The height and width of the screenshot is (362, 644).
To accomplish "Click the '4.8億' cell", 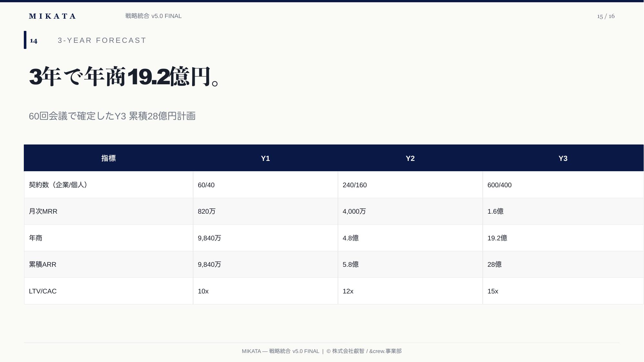I will tap(410, 238).
